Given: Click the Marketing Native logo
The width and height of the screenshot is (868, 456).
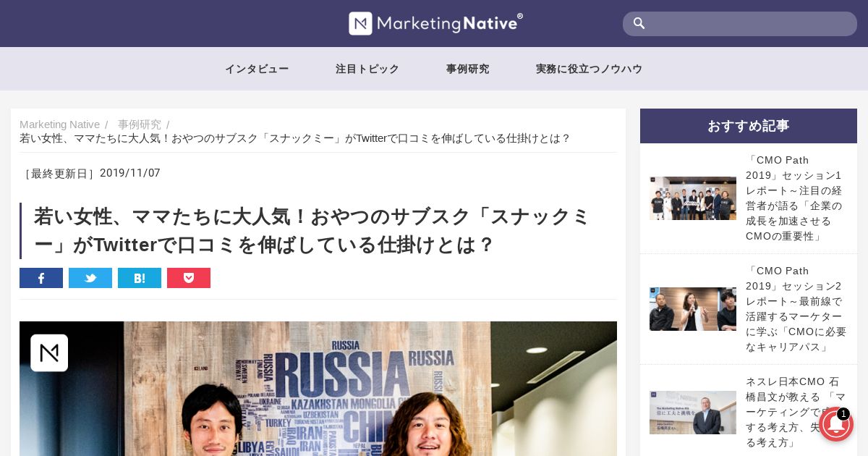Looking at the screenshot, I should [435, 23].
